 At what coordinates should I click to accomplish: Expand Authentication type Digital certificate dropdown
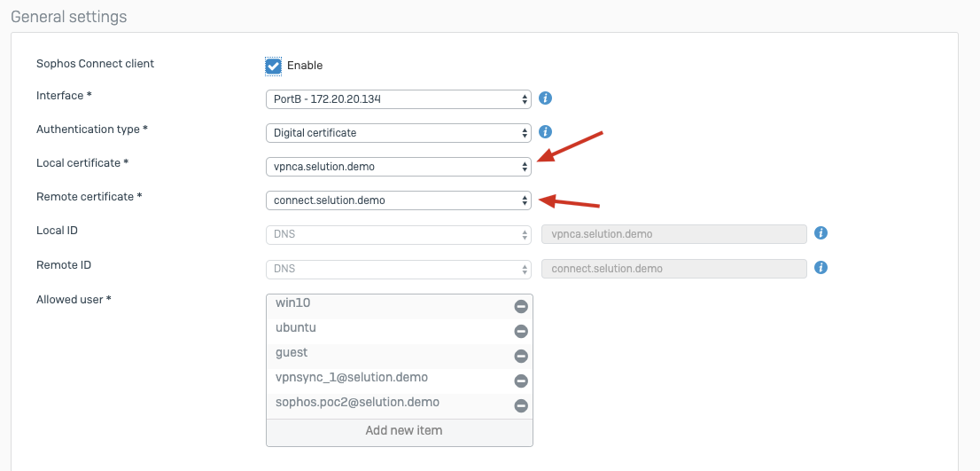pyautogui.click(x=398, y=132)
